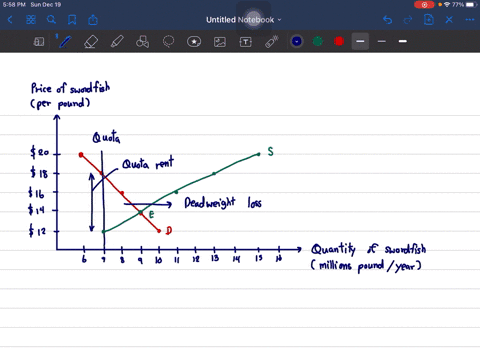Open the page thumbnails grid view
Viewport: 480px width, 360px height.
(31, 20)
